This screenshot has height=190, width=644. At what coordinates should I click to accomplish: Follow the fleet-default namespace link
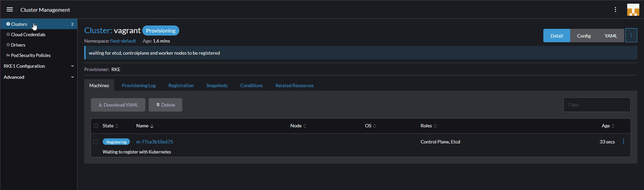click(123, 41)
